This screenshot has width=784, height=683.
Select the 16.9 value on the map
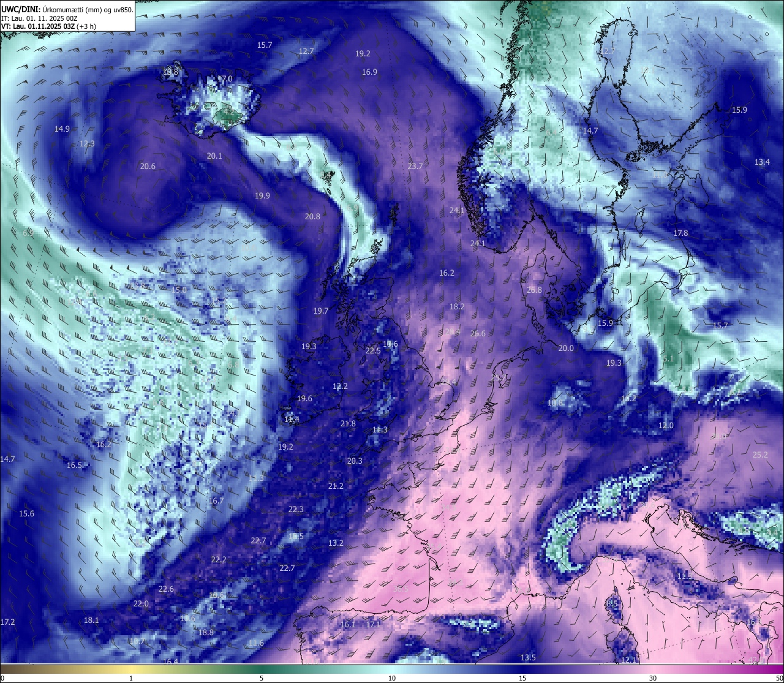[369, 72]
